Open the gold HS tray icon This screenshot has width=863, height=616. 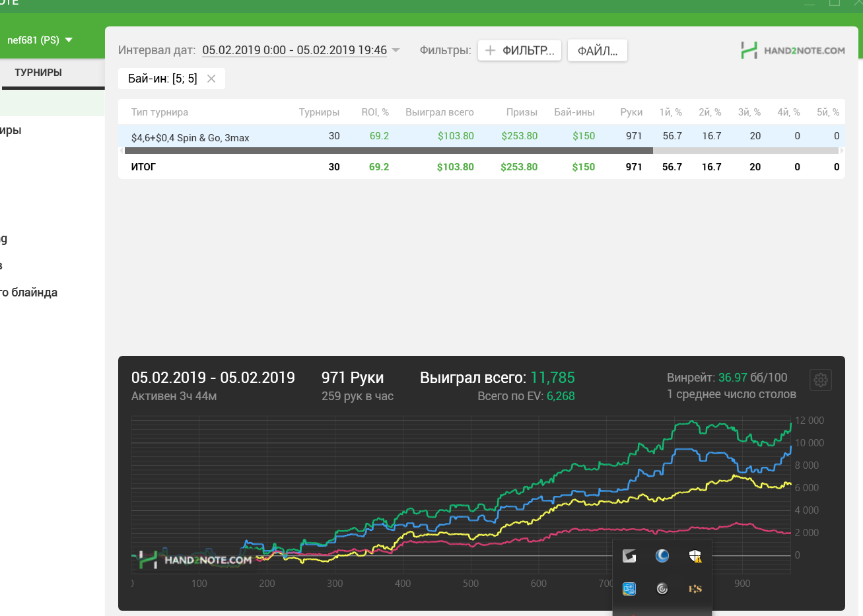click(x=695, y=588)
